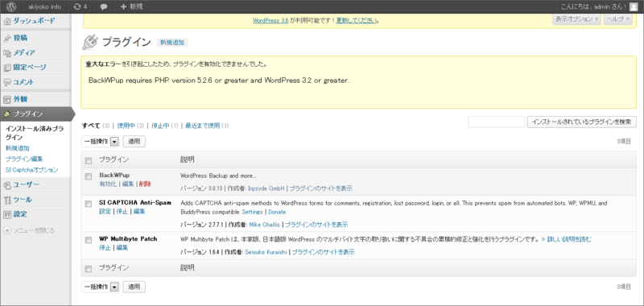Viewport: 644px width, 306px height.
Task: Open 設定 menu item in sidebar
Action: pos(20,214)
